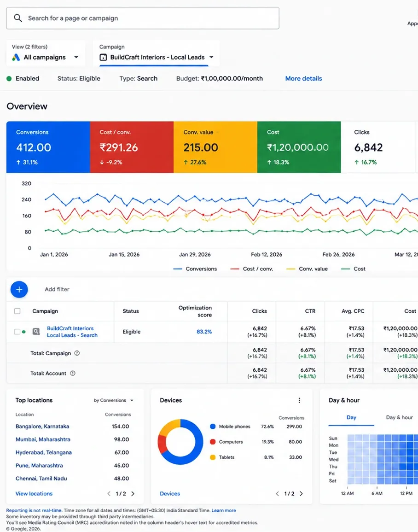
Task: Switch to the Day tab
Action: 351,418
